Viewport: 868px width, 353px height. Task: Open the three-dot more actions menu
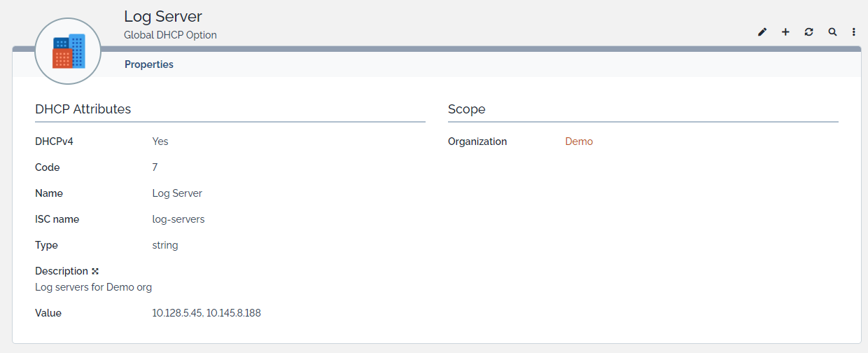pyautogui.click(x=854, y=32)
